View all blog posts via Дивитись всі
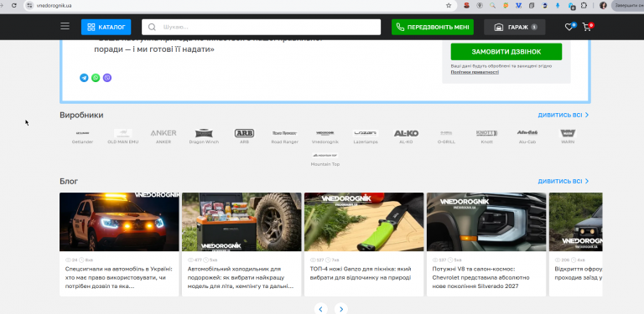The width and height of the screenshot is (644, 314). 563,181
